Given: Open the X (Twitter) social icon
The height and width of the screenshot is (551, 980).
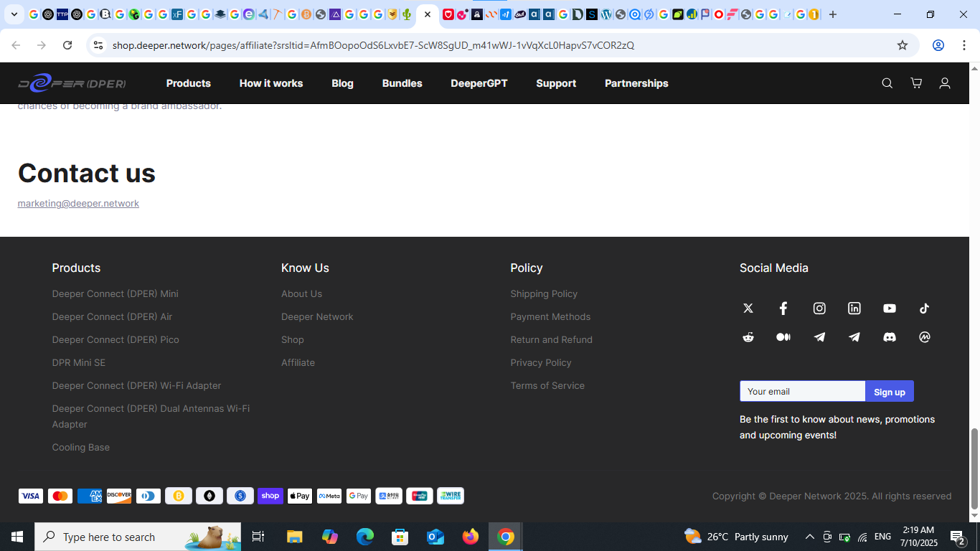Looking at the screenshot, I should click(748, 309).
